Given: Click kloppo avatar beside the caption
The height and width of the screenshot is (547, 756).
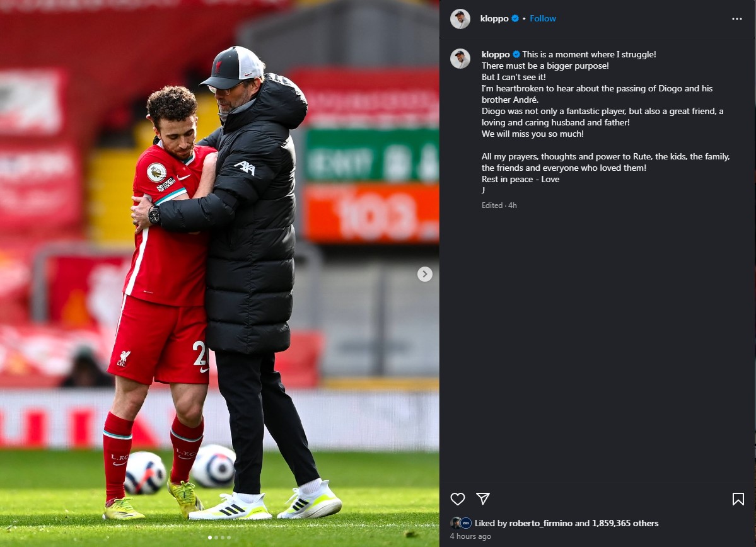Looking at the screenshot, I should (460, 59).
